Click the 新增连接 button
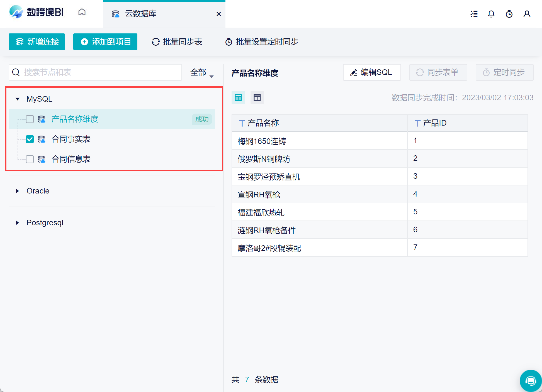This screenshot has height=392, width=542. point(37,42)
